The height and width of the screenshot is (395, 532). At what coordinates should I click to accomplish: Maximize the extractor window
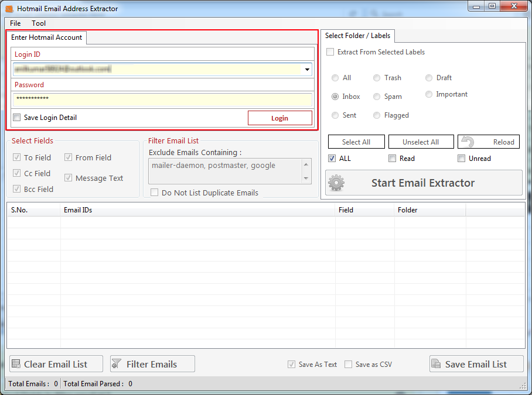coord(492,6)
